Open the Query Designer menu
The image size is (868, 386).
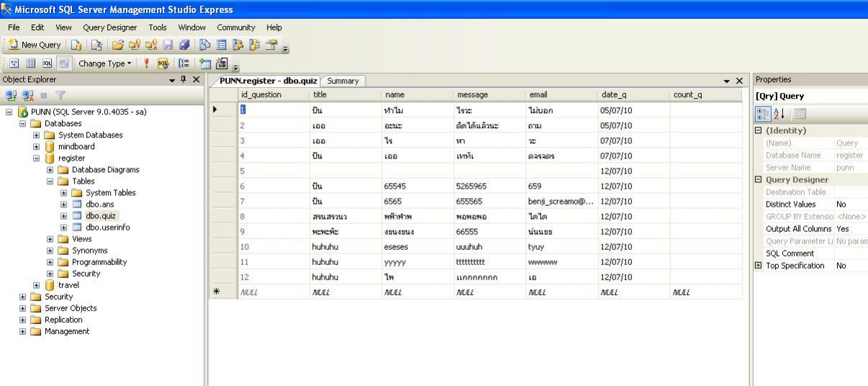click(x=109, y=27)
